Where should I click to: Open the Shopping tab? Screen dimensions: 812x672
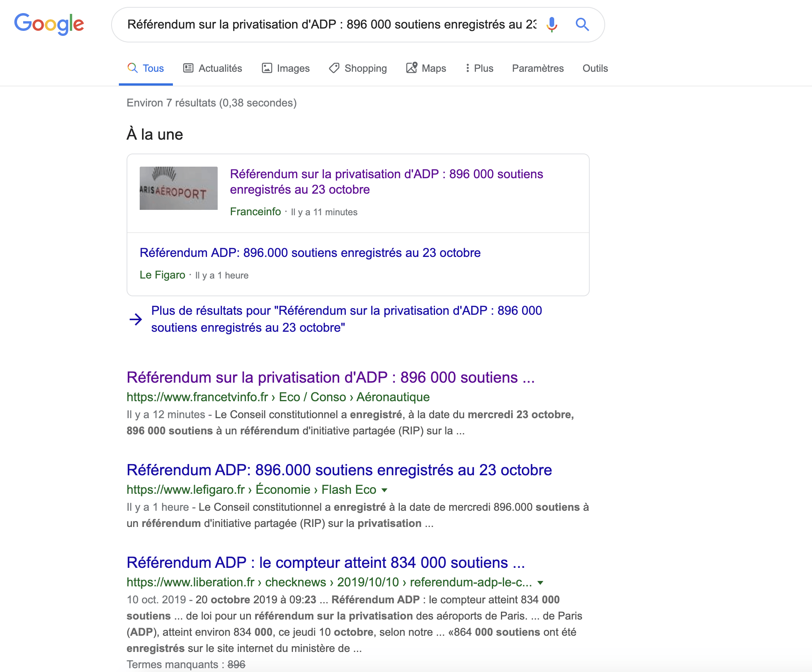(x=358, y=68)
